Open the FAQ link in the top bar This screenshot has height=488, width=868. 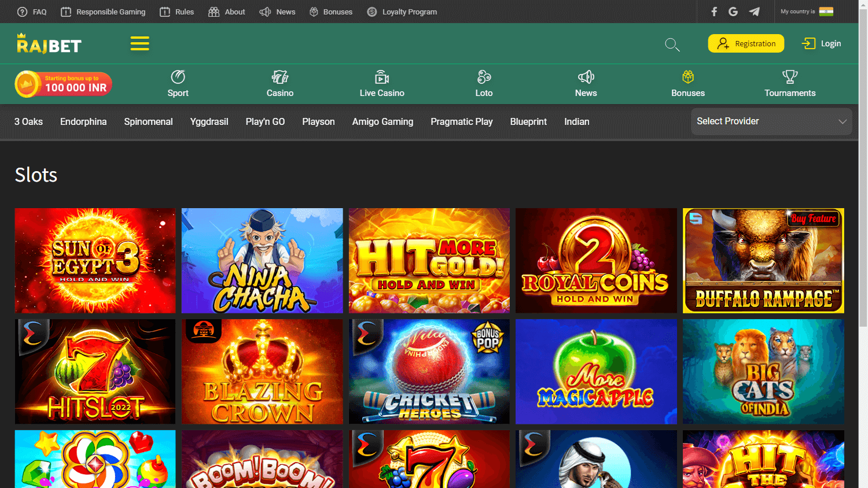point(32,12)
